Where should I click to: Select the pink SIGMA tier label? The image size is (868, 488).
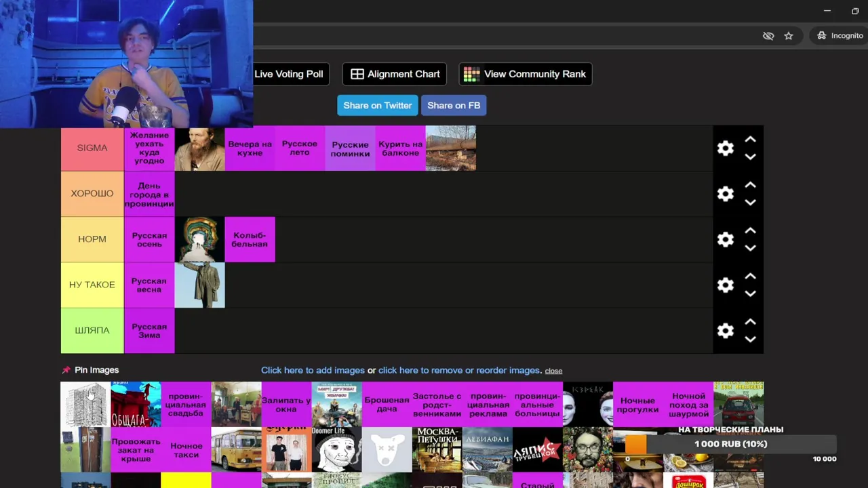tap(92, 148)
